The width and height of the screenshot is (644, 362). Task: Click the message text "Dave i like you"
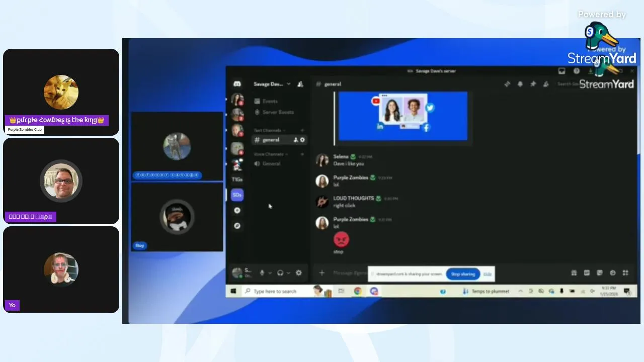pyautogui.click(x=348, y=163)
